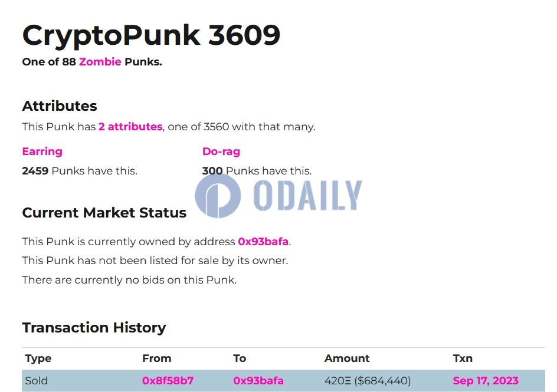Select the Sold transaction row
The height and width of the screenshot is (392, 557).
[x=283, y=381]
